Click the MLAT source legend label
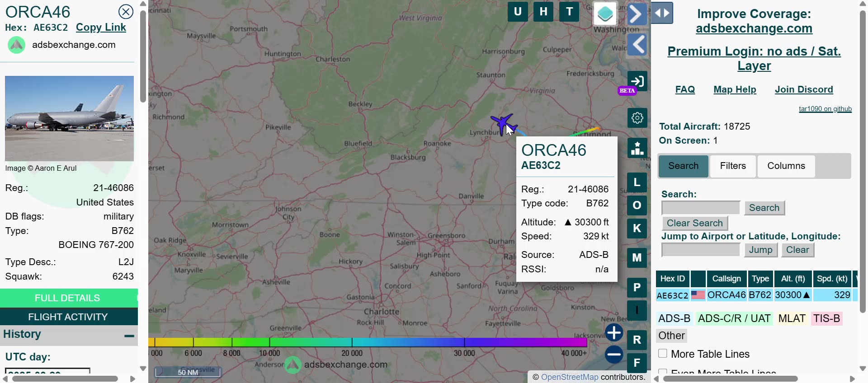Image resolution: width=868 pixels, height=383 pixels. pyautogui.click(x=792, y=318)
